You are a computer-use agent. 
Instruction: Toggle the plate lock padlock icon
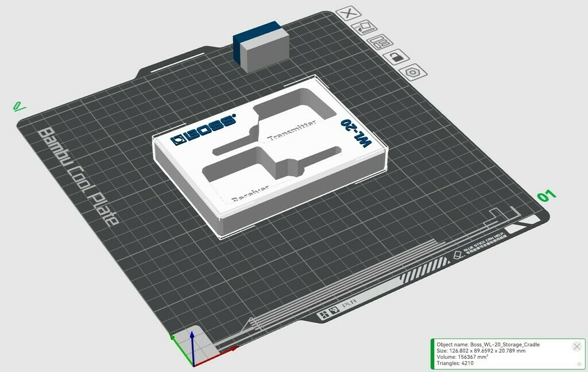396,57
